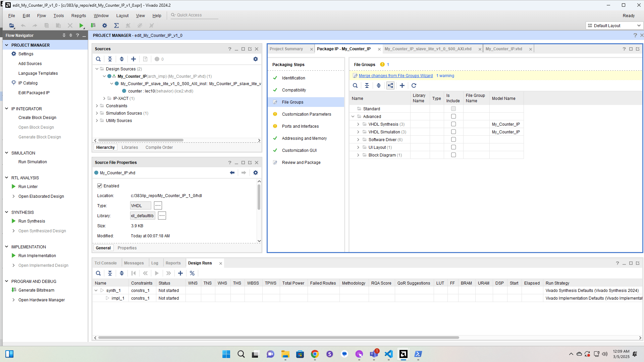
Task: Open Project Settings via the gear toolbar icon
Action: point(105,25)
